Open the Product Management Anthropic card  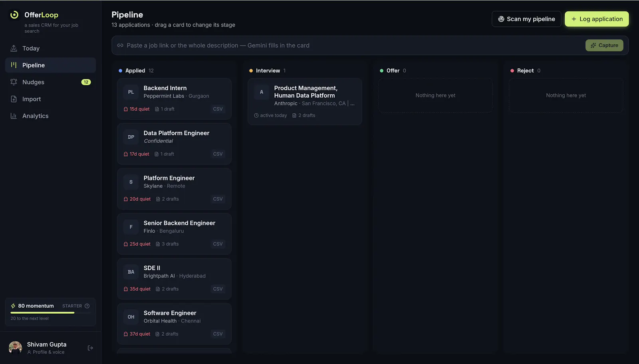(305, 101)
